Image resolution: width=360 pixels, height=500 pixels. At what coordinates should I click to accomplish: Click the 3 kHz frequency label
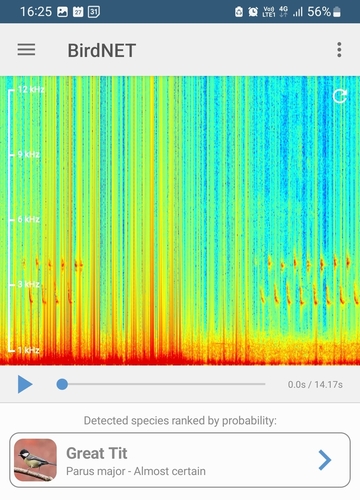(x=29, y=284)
